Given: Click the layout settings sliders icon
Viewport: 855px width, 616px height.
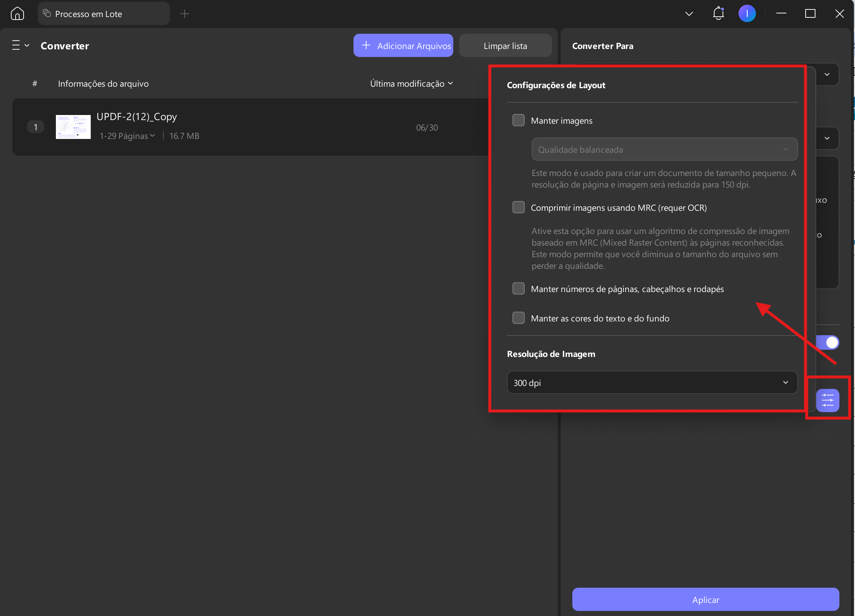Looking at the screenshot, I should [x=827, y=400].
